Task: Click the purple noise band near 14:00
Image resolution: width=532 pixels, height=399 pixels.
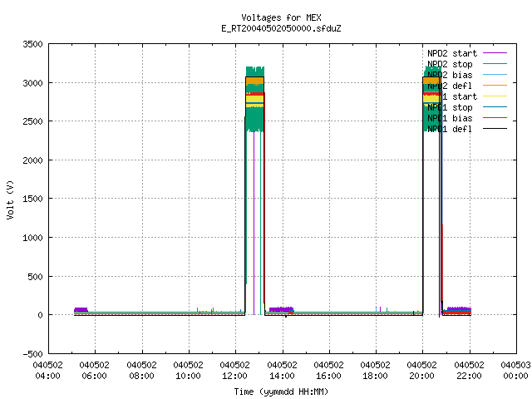Action: tap(281, 309)
